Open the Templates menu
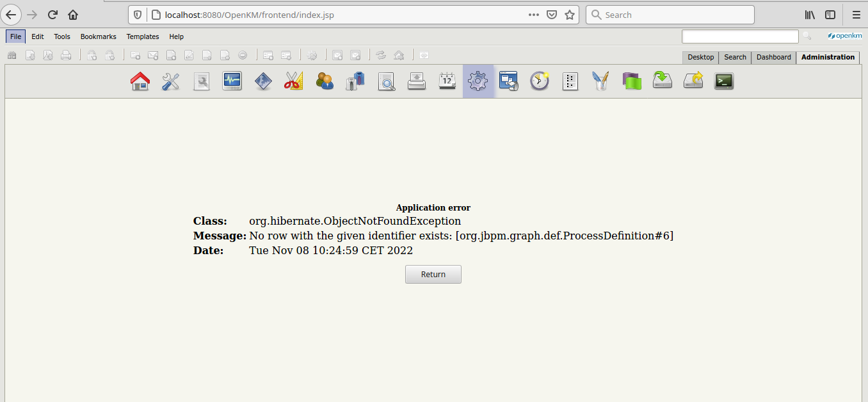This screenshot has width=868, height=402. pos(142,36)
